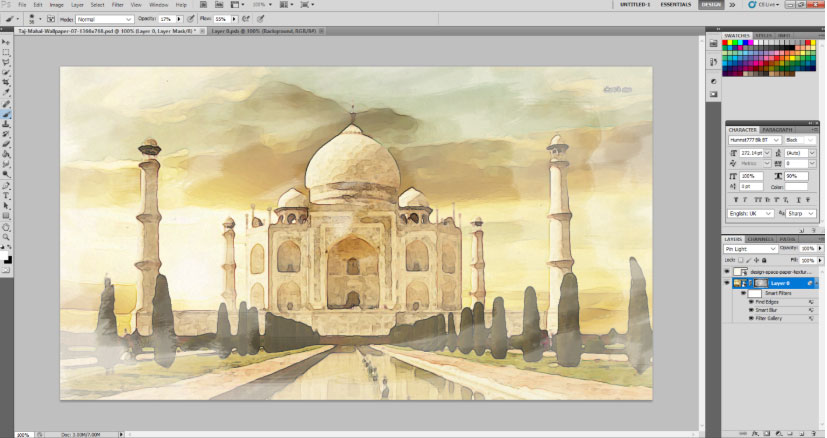827x438 pixels.
Task: Toggle Smart Blur filter visibility
Action: [x=751, y=310]
